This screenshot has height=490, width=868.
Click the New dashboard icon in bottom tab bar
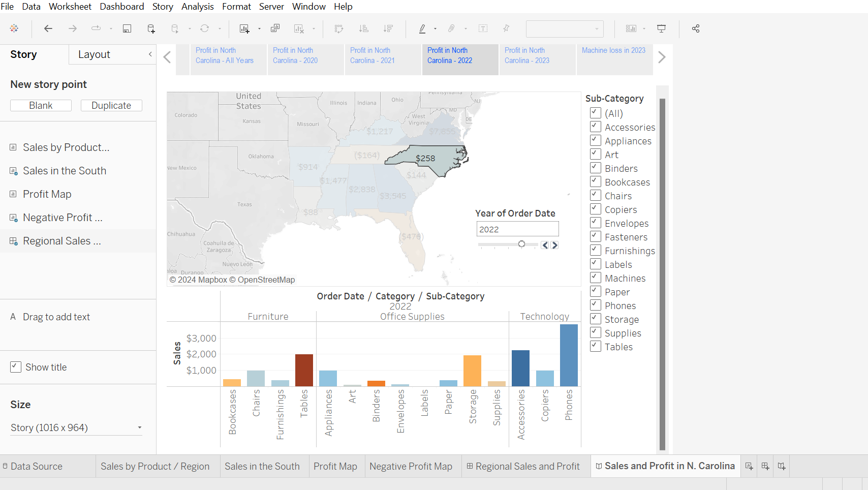click(765, 466)
